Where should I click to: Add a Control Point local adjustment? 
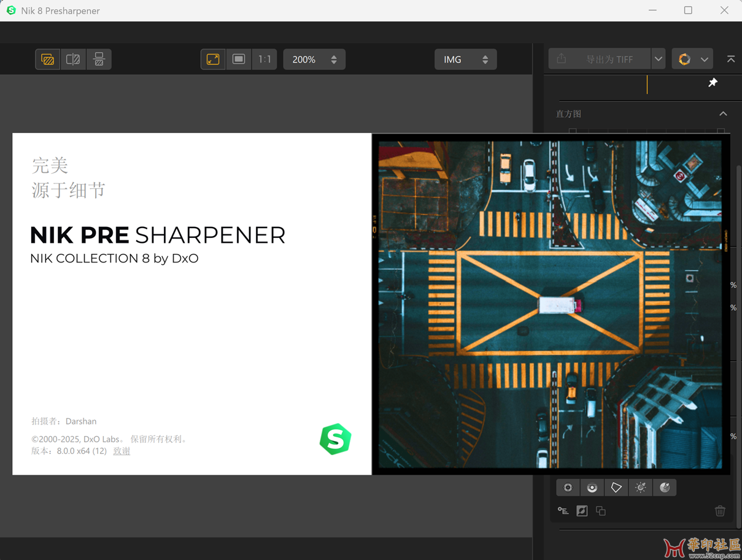[568, 488]
